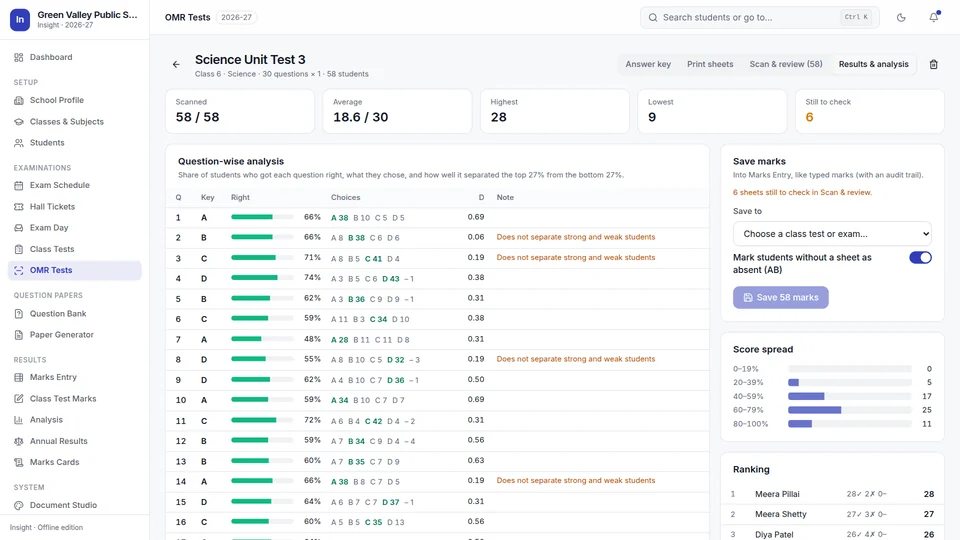Click the Exam Day icon
This screenshot has height=540, width=960.
pyautogui.click(x=18, y=228)
